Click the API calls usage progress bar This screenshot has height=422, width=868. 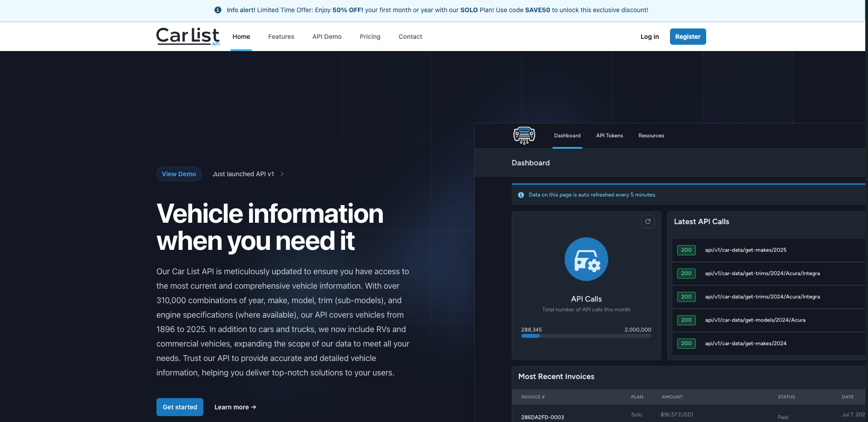click(x=586, y=336)
